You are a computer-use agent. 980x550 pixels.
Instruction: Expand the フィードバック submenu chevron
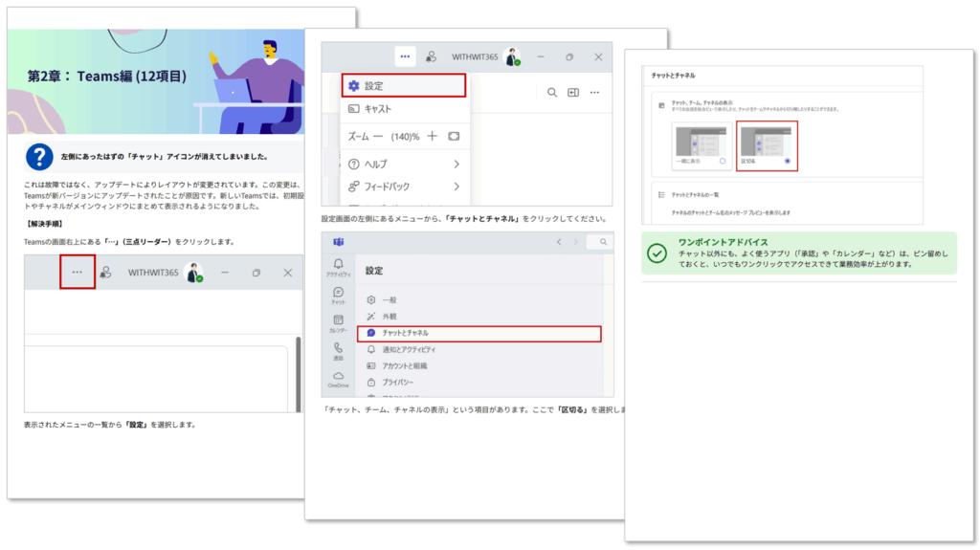click(x=457, y=187)
